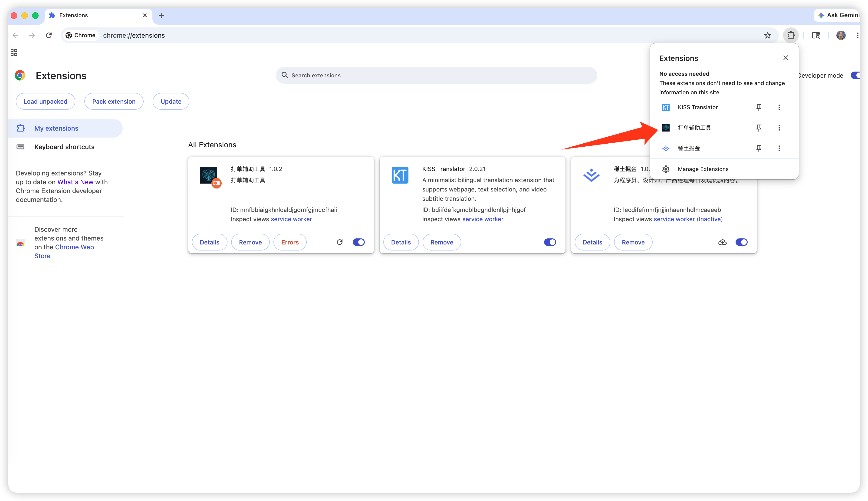Click the Update button

171,102
